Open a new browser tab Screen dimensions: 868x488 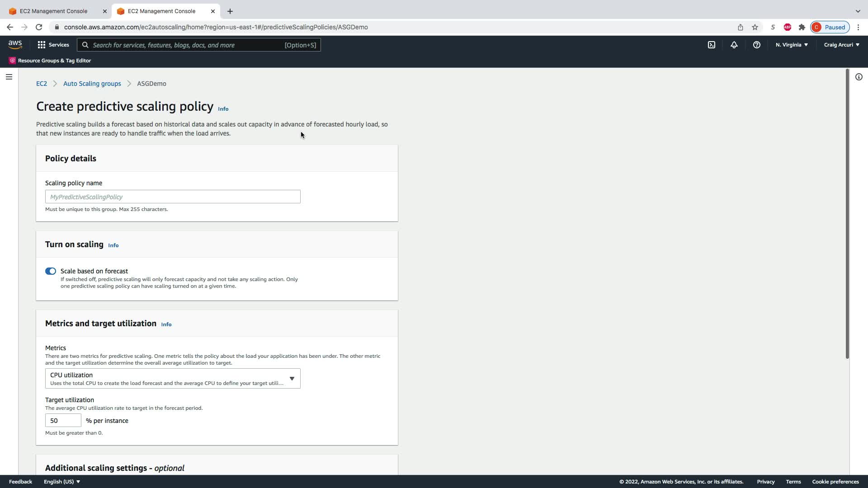(230, 11)
